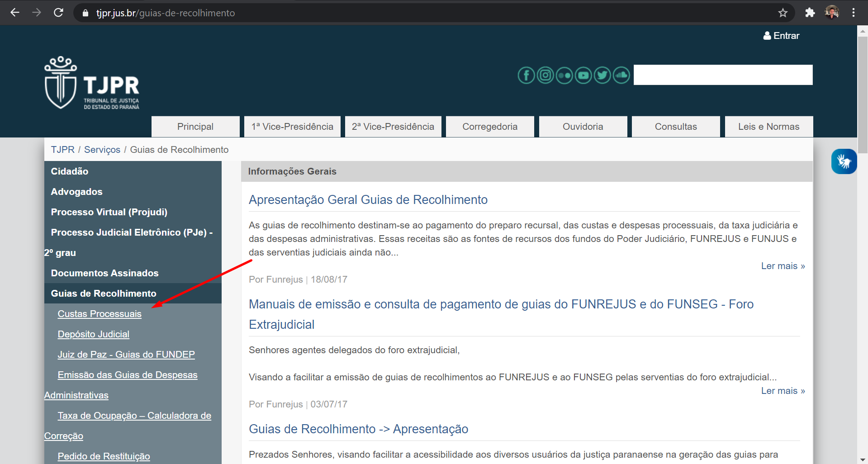Expand Advogados in the left sidebar
Screen dimensions: 868x464
point(76,192)
